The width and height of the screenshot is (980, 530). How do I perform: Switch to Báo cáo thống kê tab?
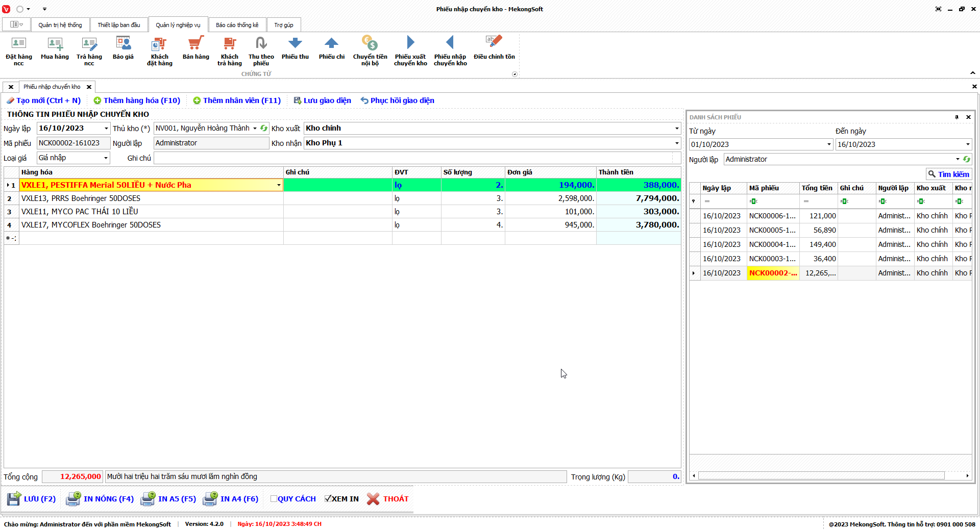pyautogui.click(x=237, y=25)
